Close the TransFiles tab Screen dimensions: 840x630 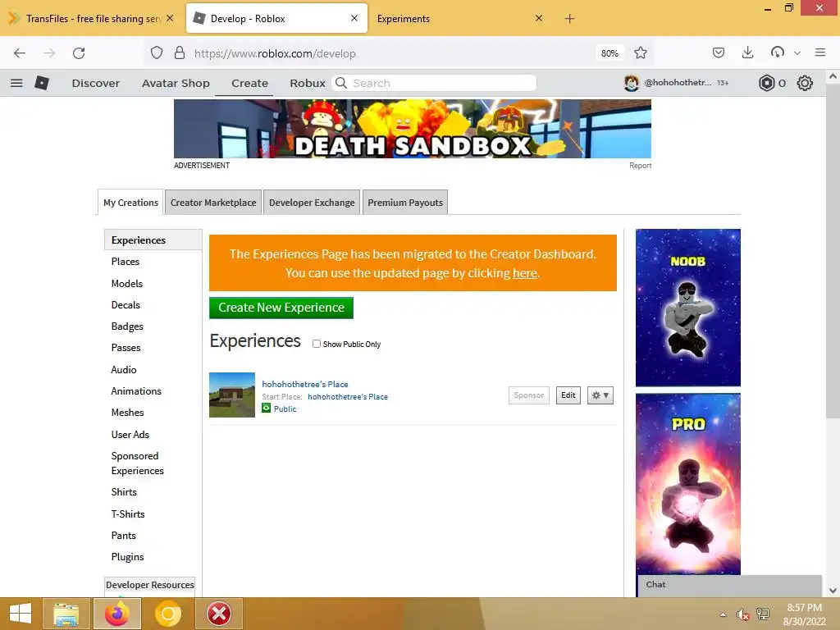(170, 18)
